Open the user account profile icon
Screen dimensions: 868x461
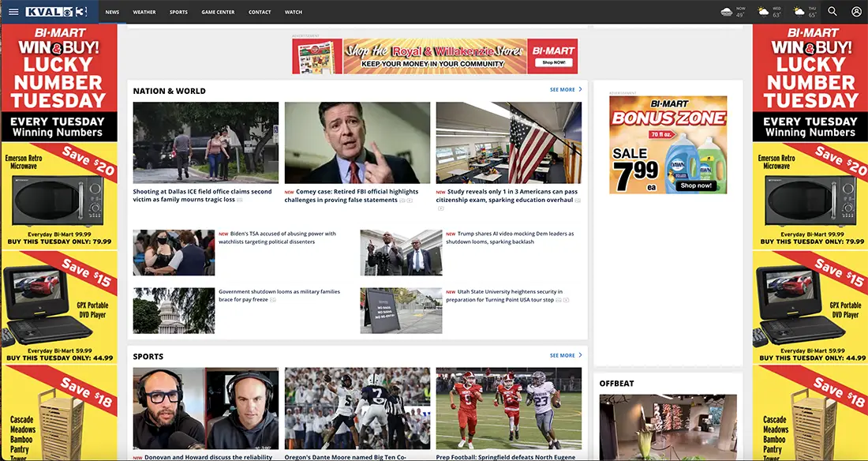click(x=856, y=12)
